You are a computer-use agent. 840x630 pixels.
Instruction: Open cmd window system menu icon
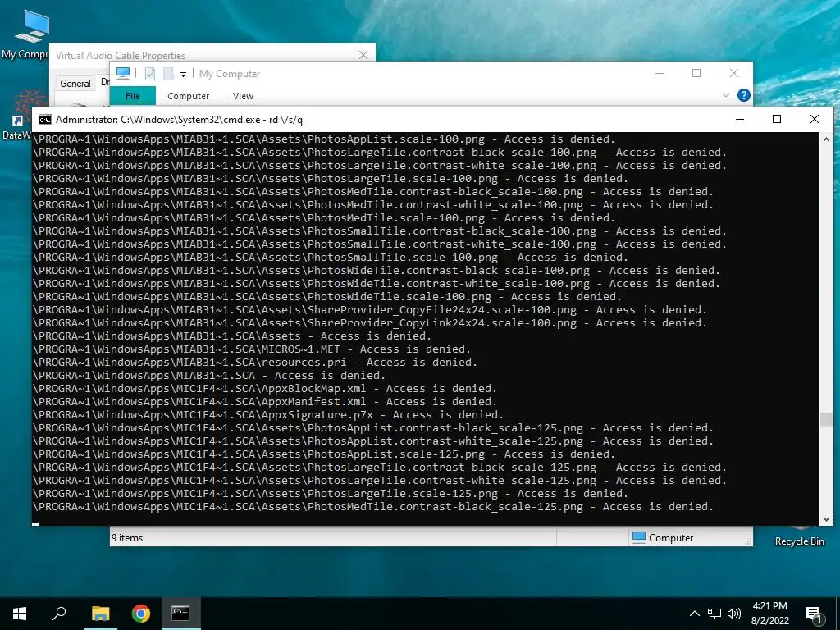(45, 120)
